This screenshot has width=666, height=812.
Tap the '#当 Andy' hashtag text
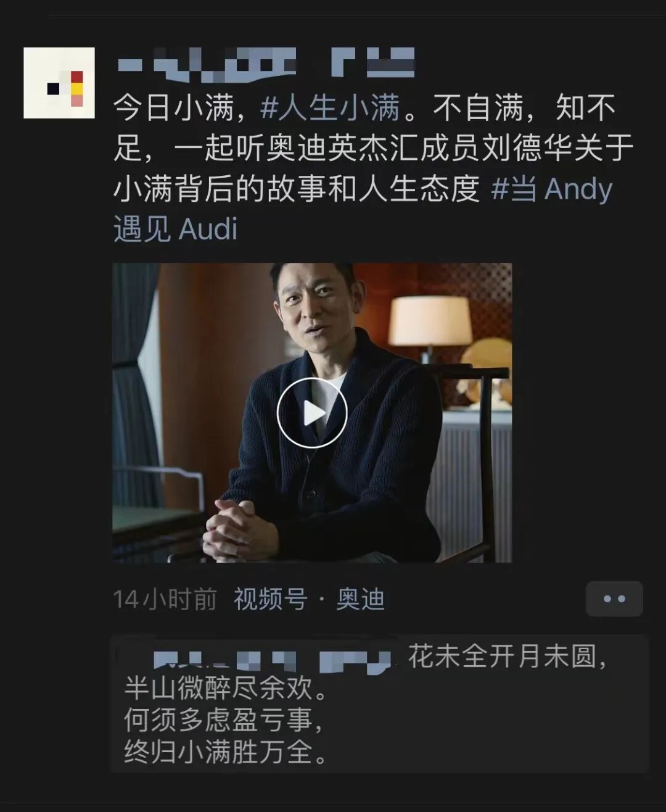tap(551, 189)
